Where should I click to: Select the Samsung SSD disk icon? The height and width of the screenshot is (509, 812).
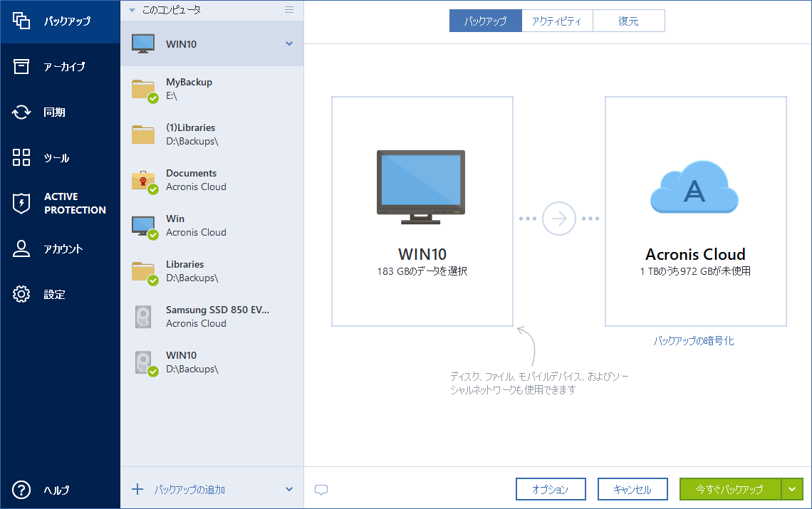(143, 317)
